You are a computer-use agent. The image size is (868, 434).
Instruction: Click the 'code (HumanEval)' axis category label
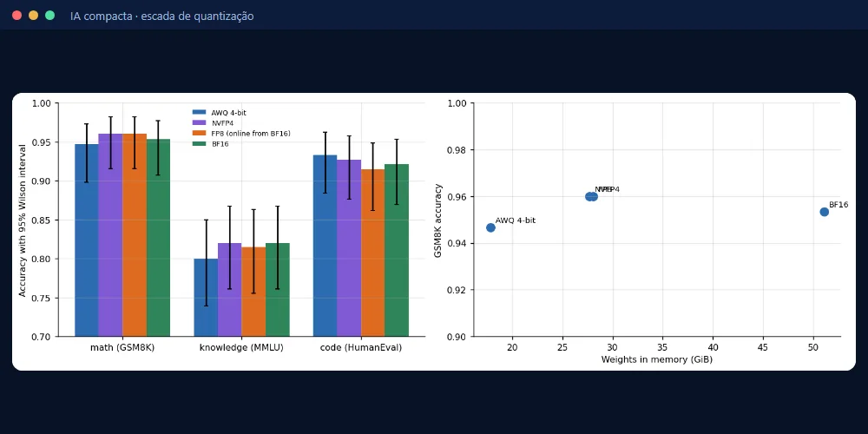(x=361, y=349)
